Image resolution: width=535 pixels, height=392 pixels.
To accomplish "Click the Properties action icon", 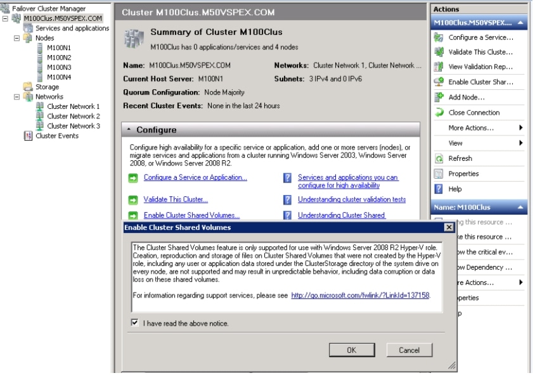I will 439,174.
